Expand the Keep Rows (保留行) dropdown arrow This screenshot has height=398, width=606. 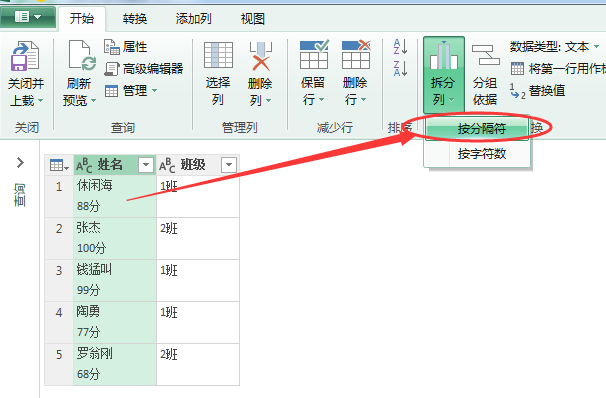tap(321, 100)
